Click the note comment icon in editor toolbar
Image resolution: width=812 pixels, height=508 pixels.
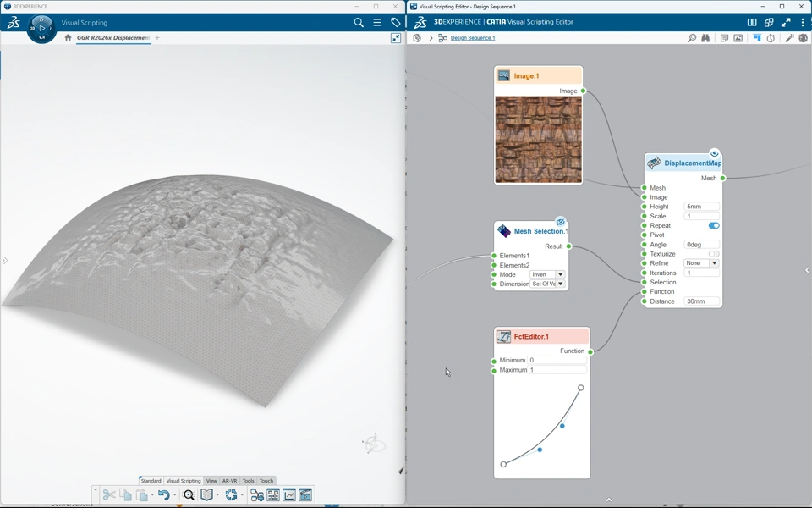[x=725, y=38]
